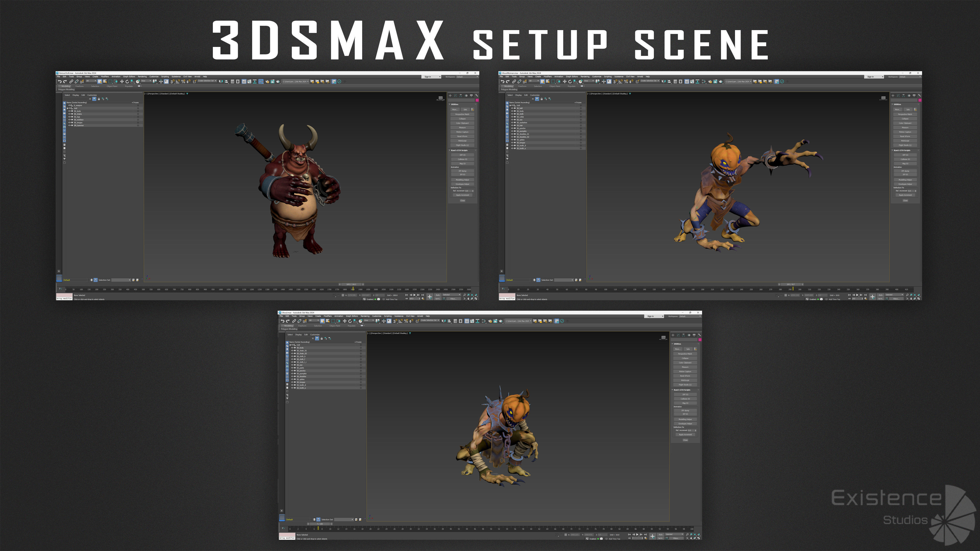Image resolution: width=980 pixels, height=551 pixels.
Task: Toggle 3D Snaps in the GhoulWoman.max toolbar
Action: [615, 81]
